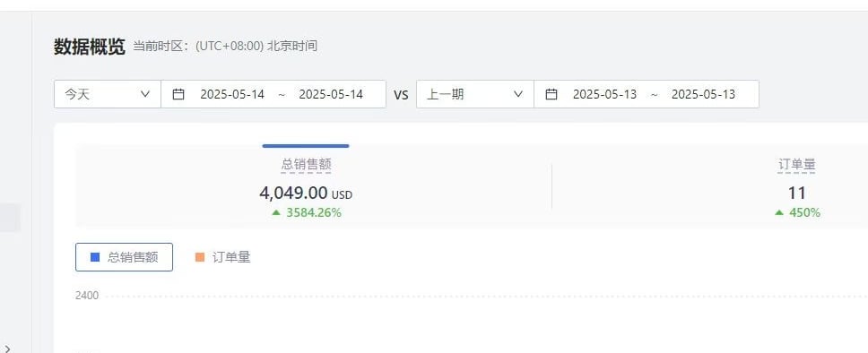
Task: Toggle 总销售额 series in chart legend
Action: tap(124, 257)
